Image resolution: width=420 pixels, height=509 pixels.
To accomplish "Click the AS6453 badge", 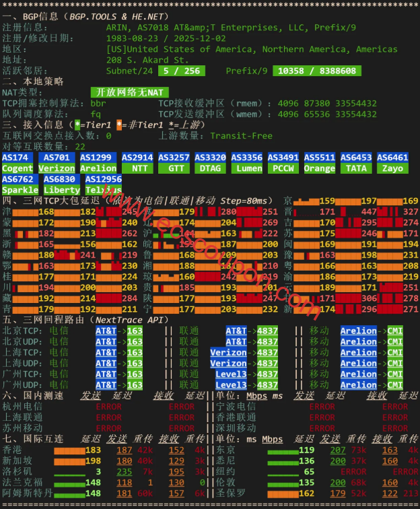I will tap(356, 158).
